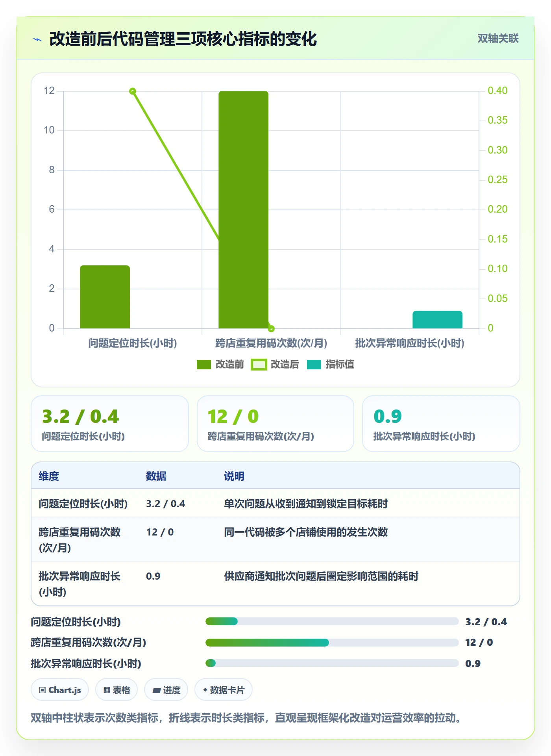Click the lightning icon beside the title
The image size is (551, 756).
pos(37,39)
